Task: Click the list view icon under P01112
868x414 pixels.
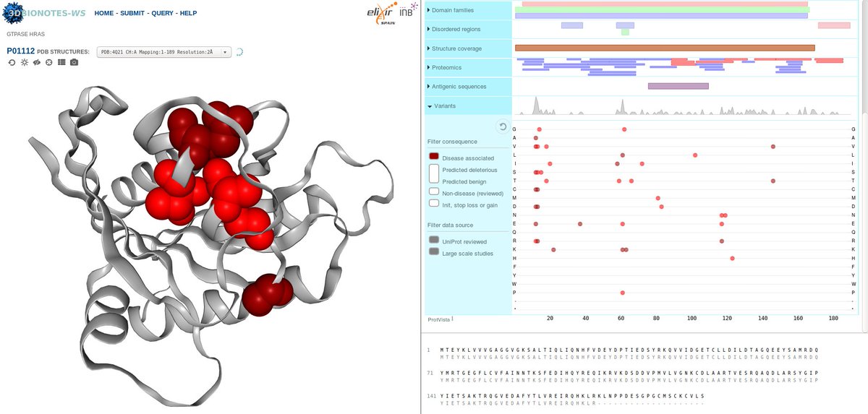Action: point(61,63)
